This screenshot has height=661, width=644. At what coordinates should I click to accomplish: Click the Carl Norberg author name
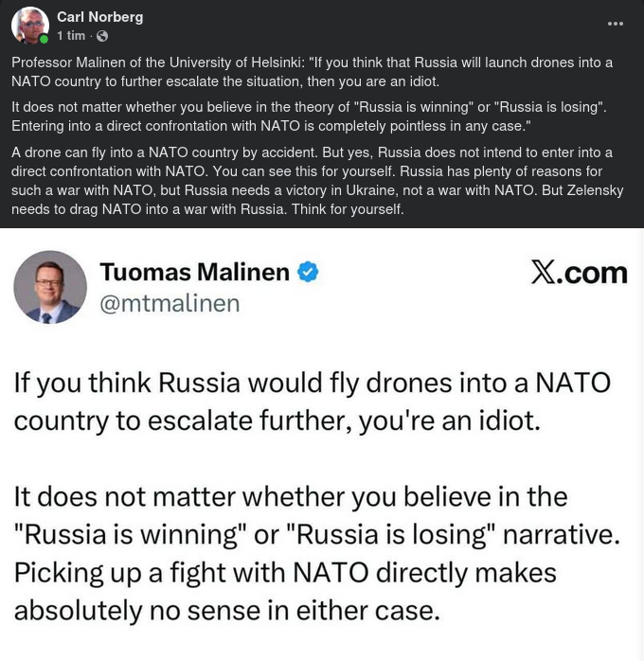pos(100,17)
